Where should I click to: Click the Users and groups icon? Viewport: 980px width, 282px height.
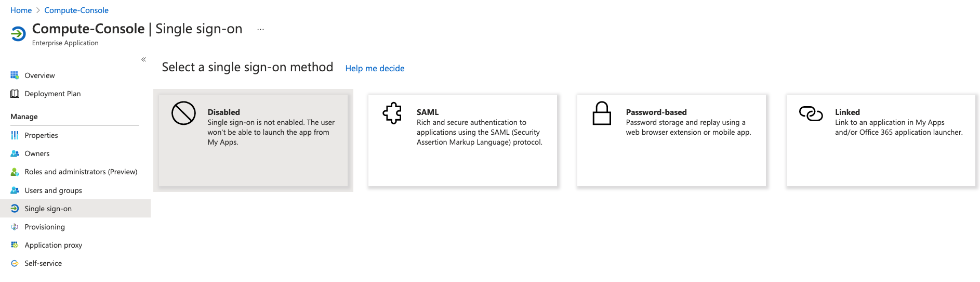point(15,190)
